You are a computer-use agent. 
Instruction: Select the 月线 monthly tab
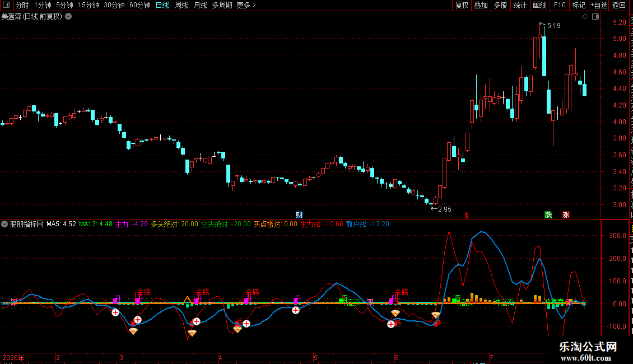click(200, 5)
